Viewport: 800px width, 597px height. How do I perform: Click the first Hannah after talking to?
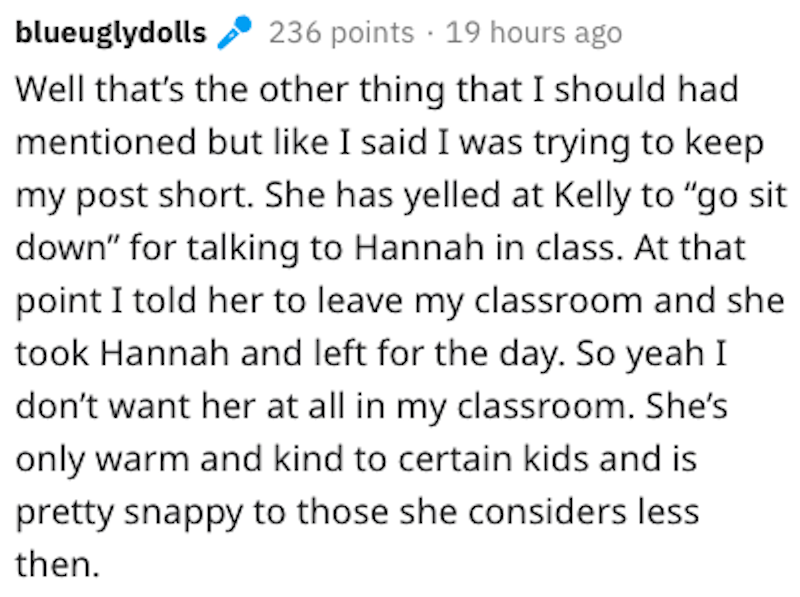(419, 248)
